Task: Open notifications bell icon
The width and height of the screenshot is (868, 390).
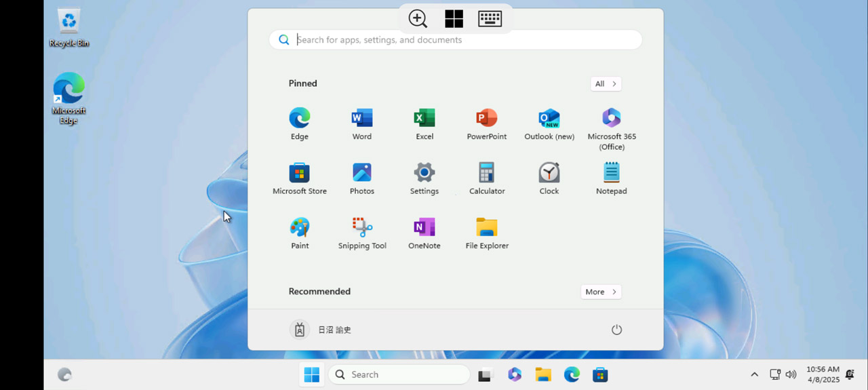Action: 850,374
